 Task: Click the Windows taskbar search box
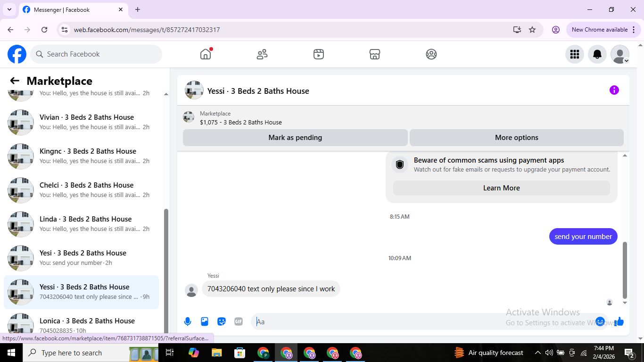click(90, 353)
